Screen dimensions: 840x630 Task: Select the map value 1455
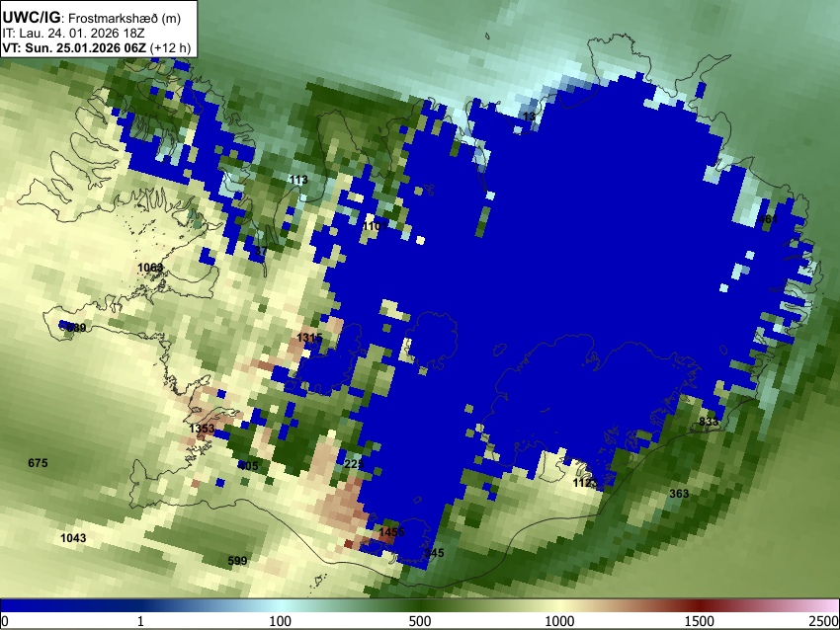tap(391, 532)
